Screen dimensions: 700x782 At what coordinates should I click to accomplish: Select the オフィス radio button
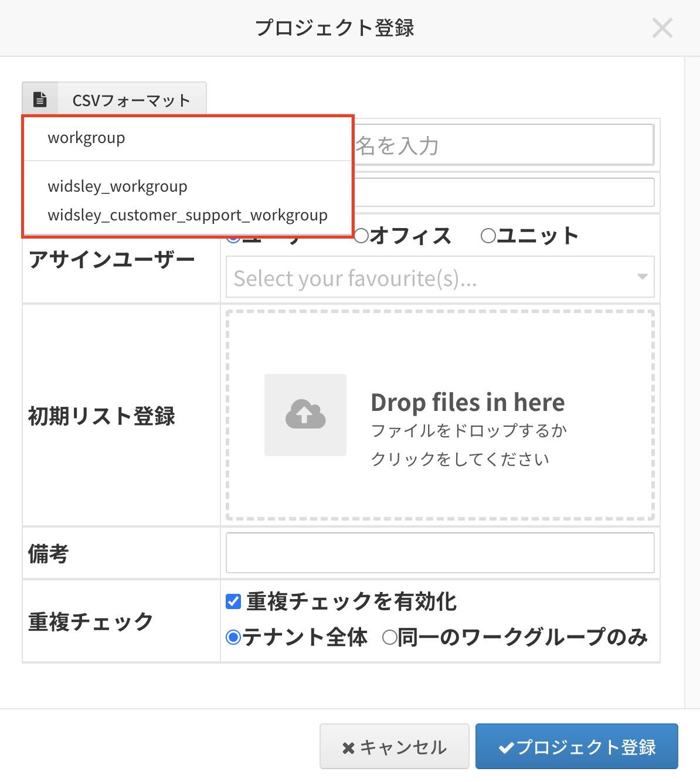pos(362,236)
